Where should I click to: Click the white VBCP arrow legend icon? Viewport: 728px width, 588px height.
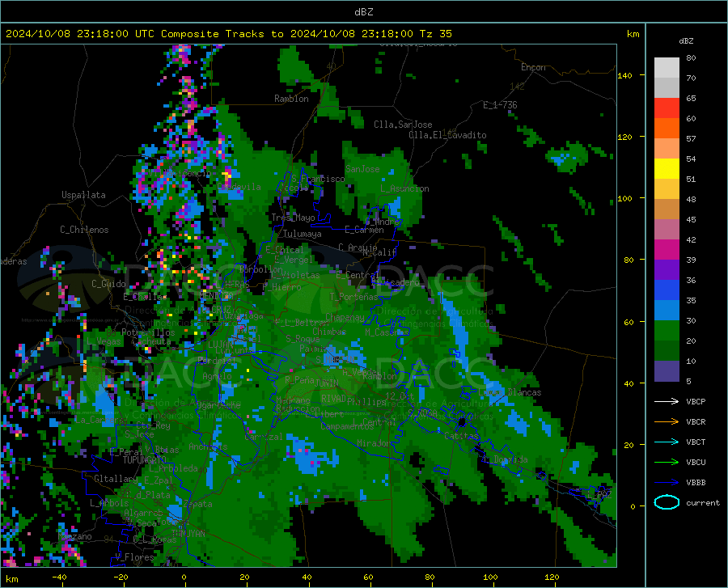point(667,401)
